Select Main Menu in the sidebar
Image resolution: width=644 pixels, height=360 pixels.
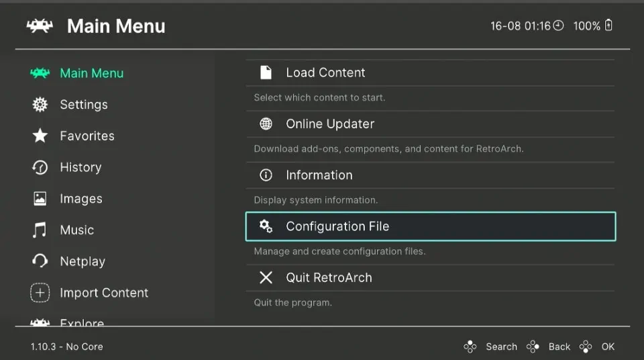coord(92,73)
